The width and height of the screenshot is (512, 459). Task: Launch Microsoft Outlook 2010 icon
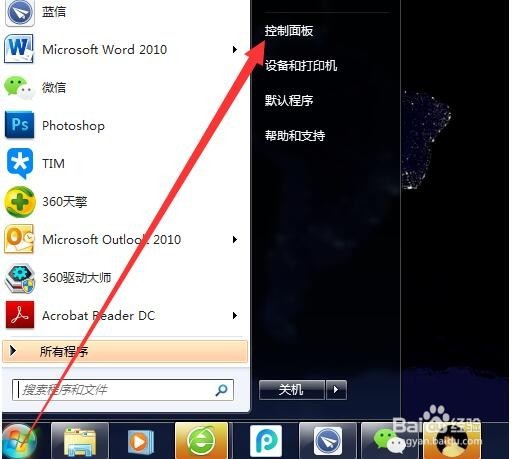point(19,239)
